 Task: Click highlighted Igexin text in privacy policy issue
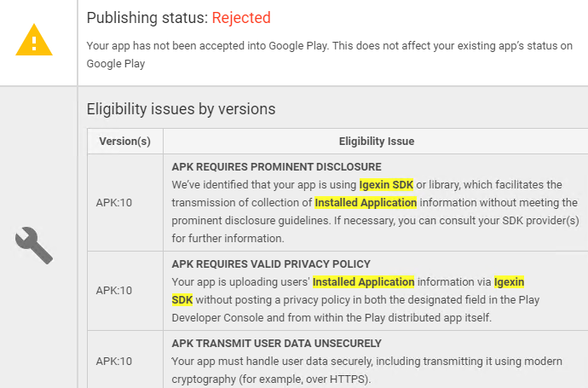tap(509, 281)
